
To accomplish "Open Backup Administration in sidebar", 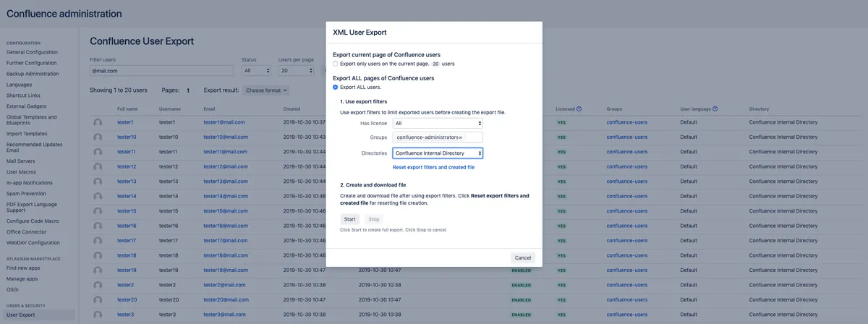I will point(33,74).
